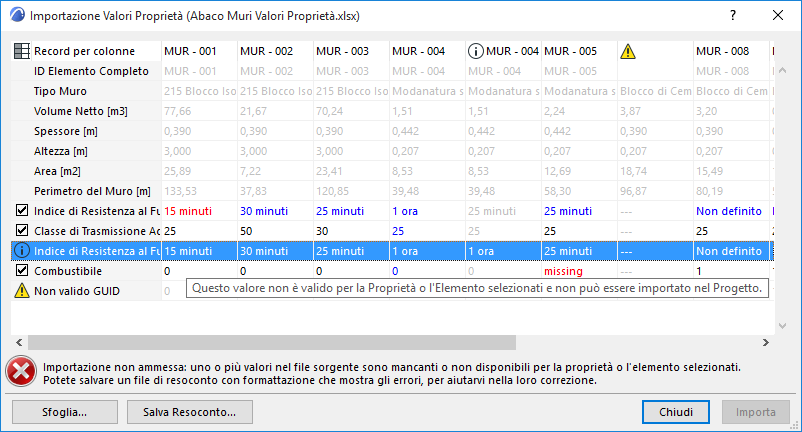This screenshot has height=432, width=802.
Task: Click the warning triangle in the column header
Action: click(x=628, y=51)
